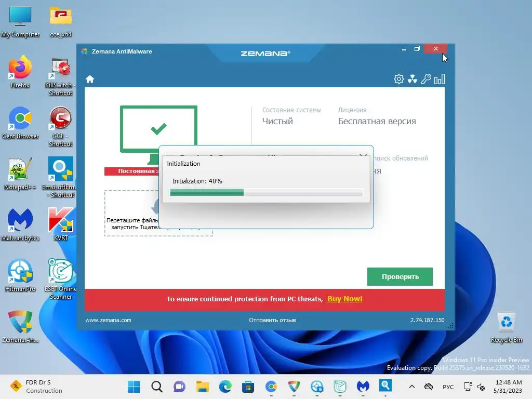Switch to HitmanPro taskbar icon

pos(317,387)
